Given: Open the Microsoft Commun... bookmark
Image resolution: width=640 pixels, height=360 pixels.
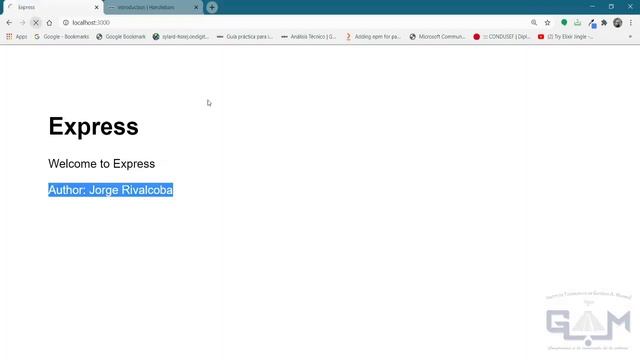Looking at the screenshot, I should coord(438,37).
